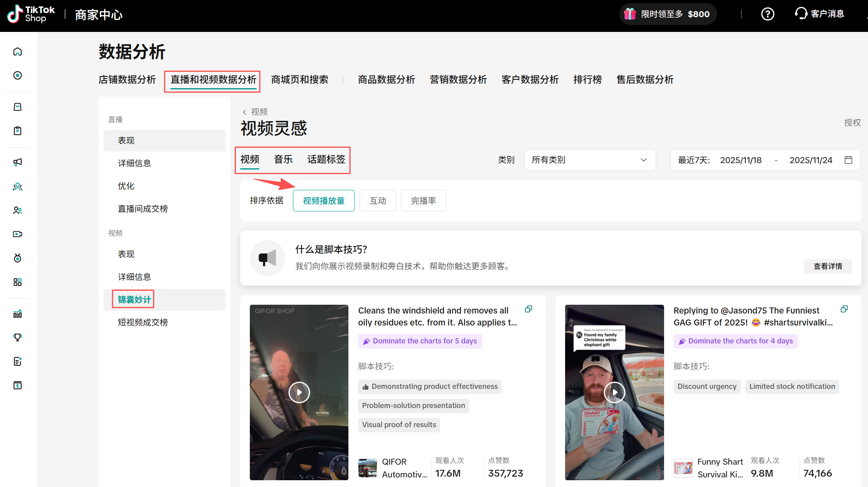The image size is (868, 487).
Task: Open the 售后数据分析 tab
Action: point(645,80)
